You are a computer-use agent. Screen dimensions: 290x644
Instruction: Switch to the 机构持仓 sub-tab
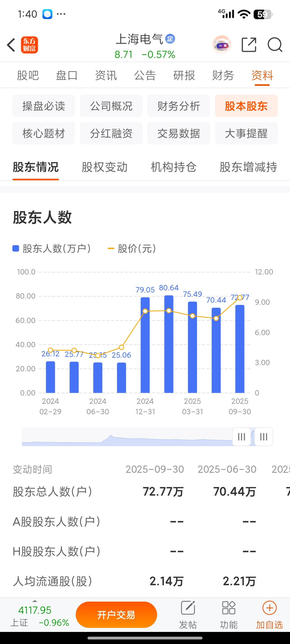[x=174, y=167]
